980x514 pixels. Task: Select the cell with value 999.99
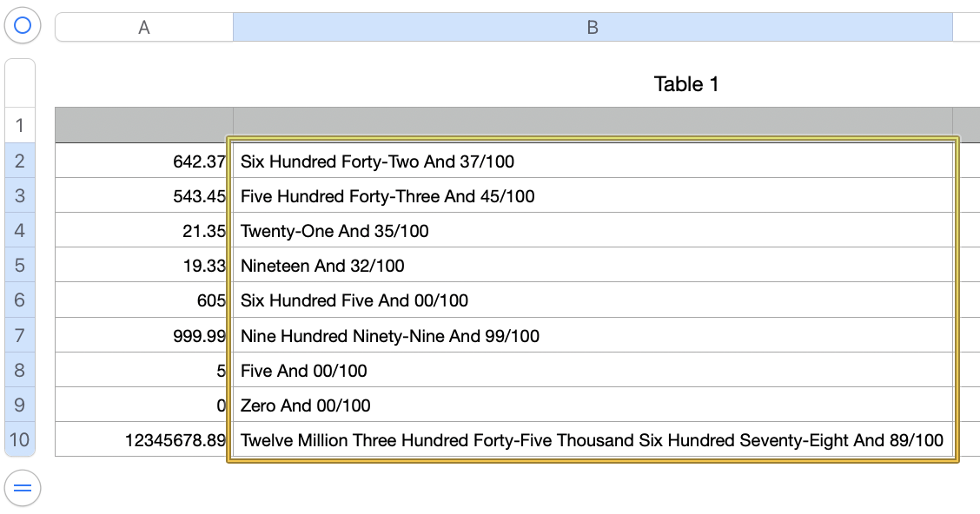point(144,336)
